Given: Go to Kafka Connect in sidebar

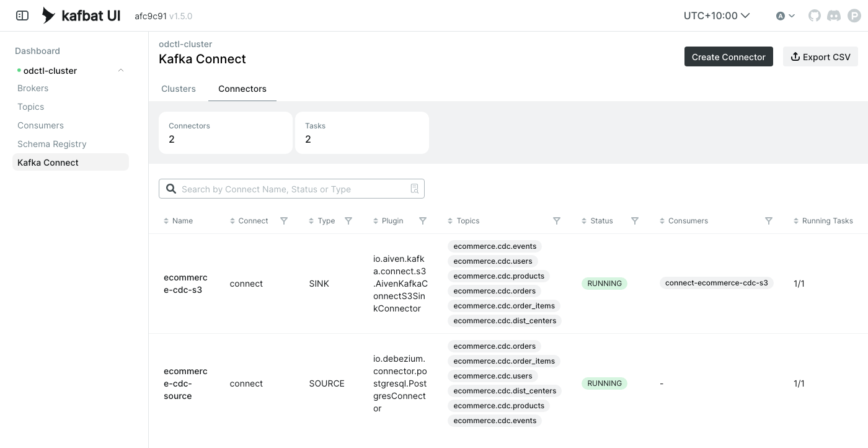Looking at the screenshot, I should [x=71, y=163].
